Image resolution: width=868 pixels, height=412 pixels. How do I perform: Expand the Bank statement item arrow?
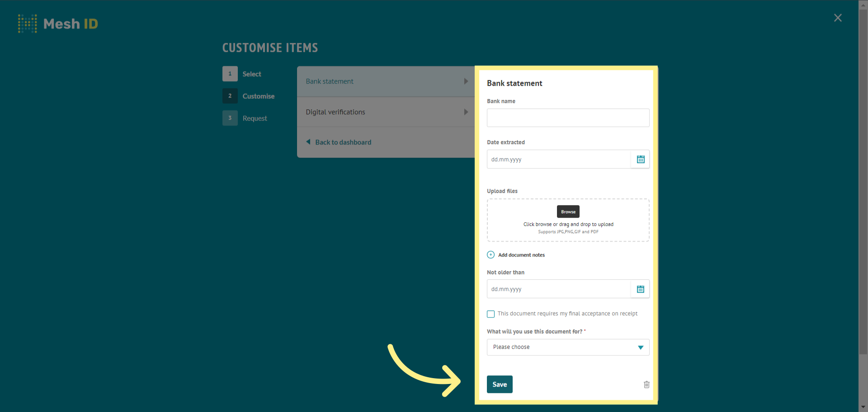coord(466,81)
